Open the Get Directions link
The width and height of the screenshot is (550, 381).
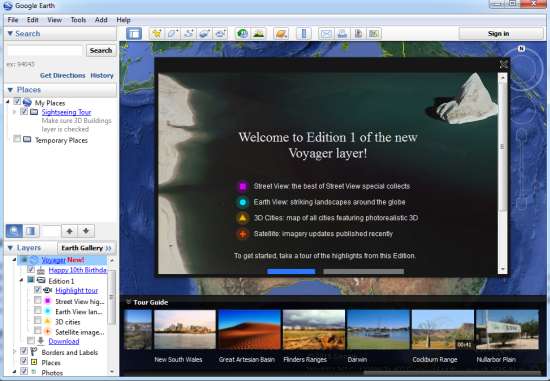(x=62, y=75)
